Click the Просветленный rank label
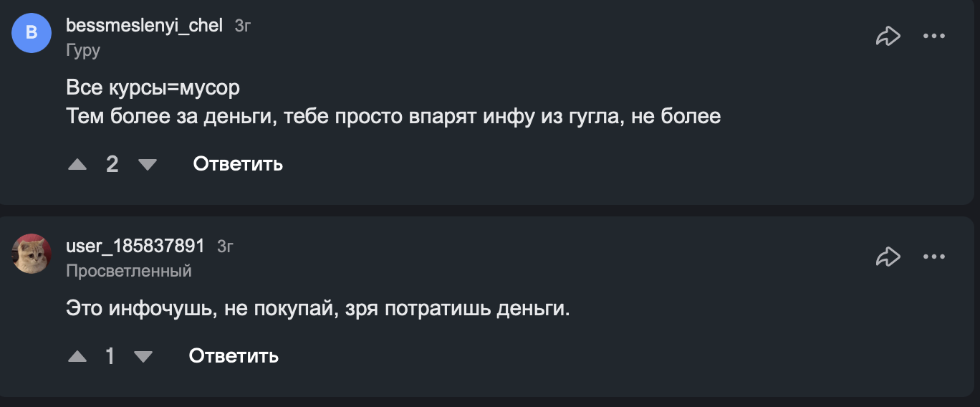Viewport: 980px width, 407px height. [129, 271]
